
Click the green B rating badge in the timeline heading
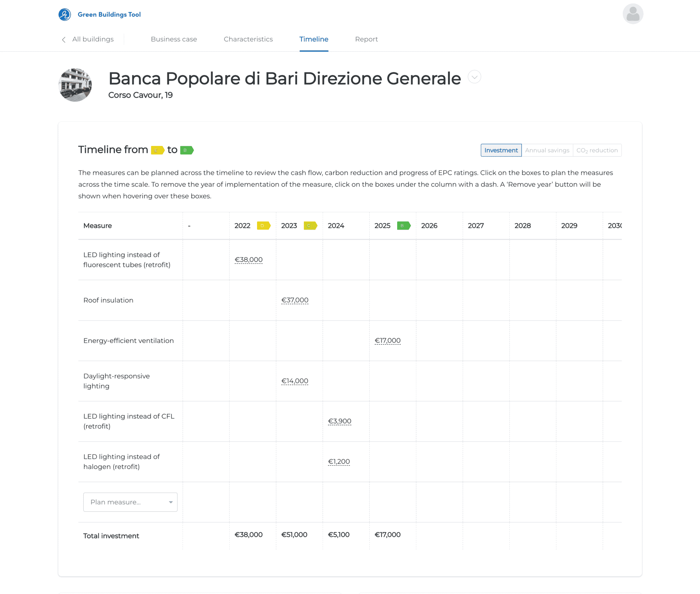[187, 150]
